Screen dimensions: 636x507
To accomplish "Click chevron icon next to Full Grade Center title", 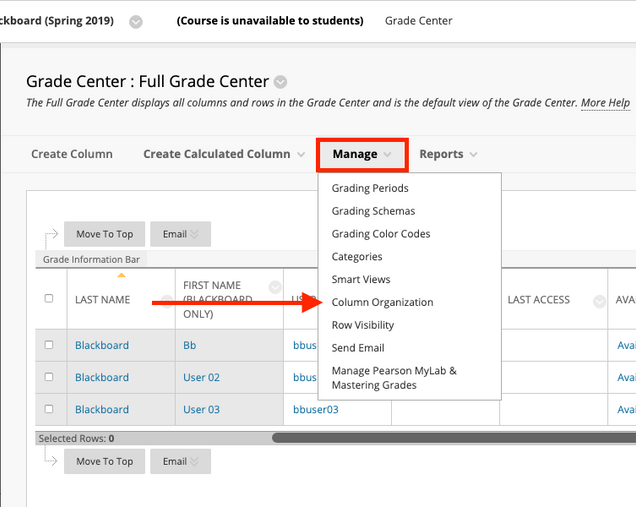I will point(281,82).
